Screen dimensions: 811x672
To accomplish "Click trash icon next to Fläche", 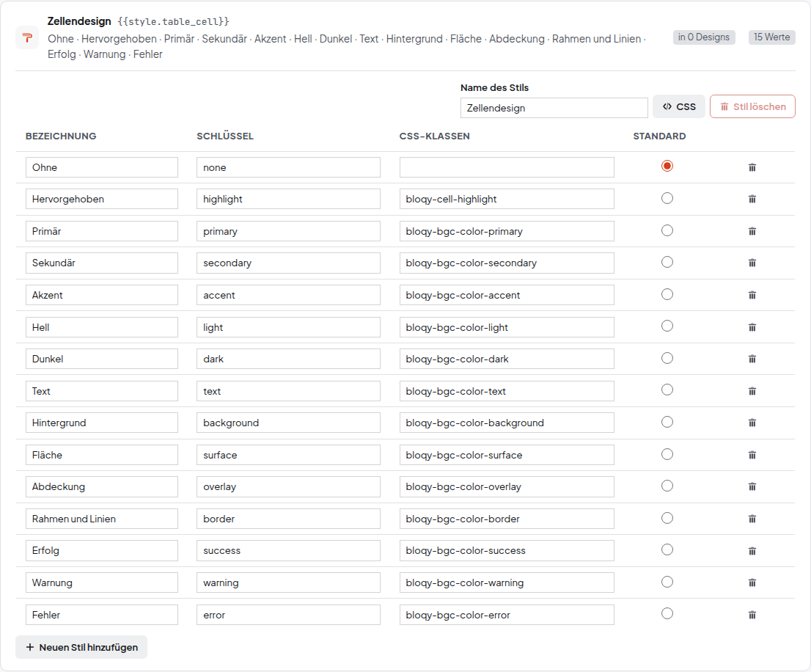I will click(752, 455).
